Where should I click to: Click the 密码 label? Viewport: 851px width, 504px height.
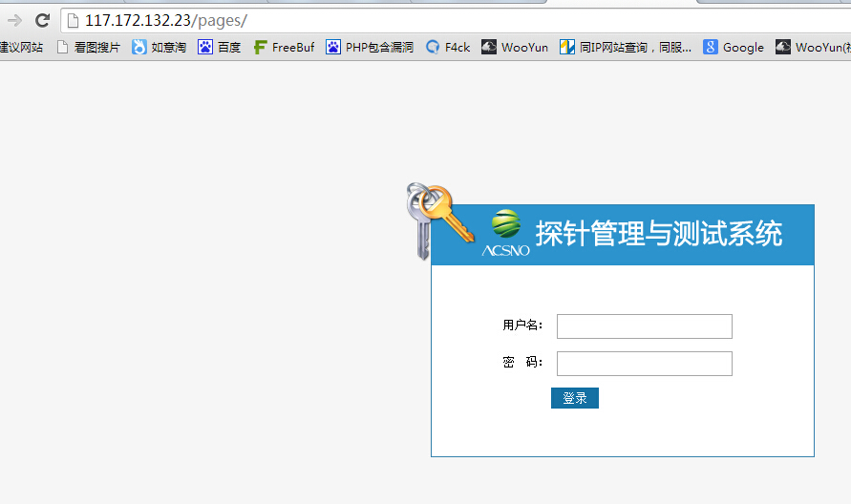522,362
